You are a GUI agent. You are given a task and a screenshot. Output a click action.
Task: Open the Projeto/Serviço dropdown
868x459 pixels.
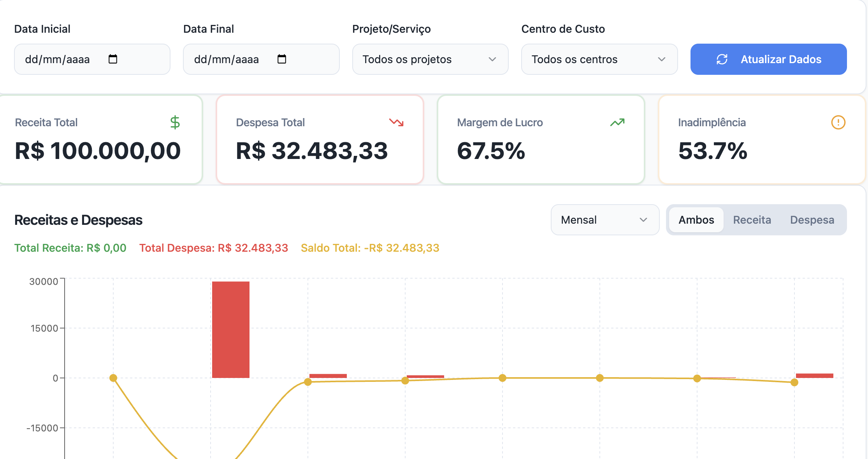430,59
